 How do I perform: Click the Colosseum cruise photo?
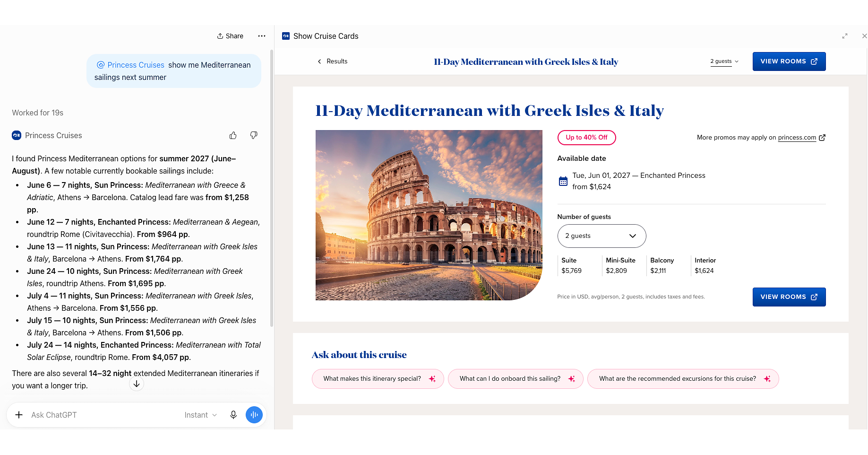pyautogui.click(x=429, y=215)
